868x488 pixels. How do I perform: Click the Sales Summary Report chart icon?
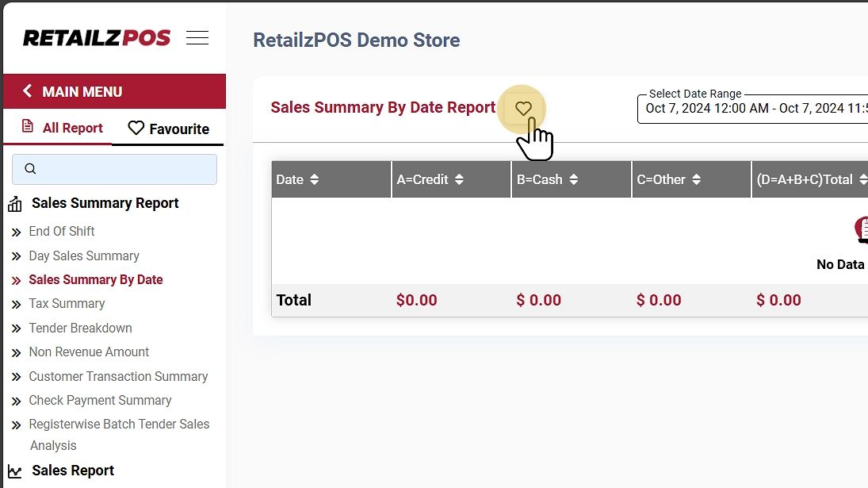[x=15, y=205]
